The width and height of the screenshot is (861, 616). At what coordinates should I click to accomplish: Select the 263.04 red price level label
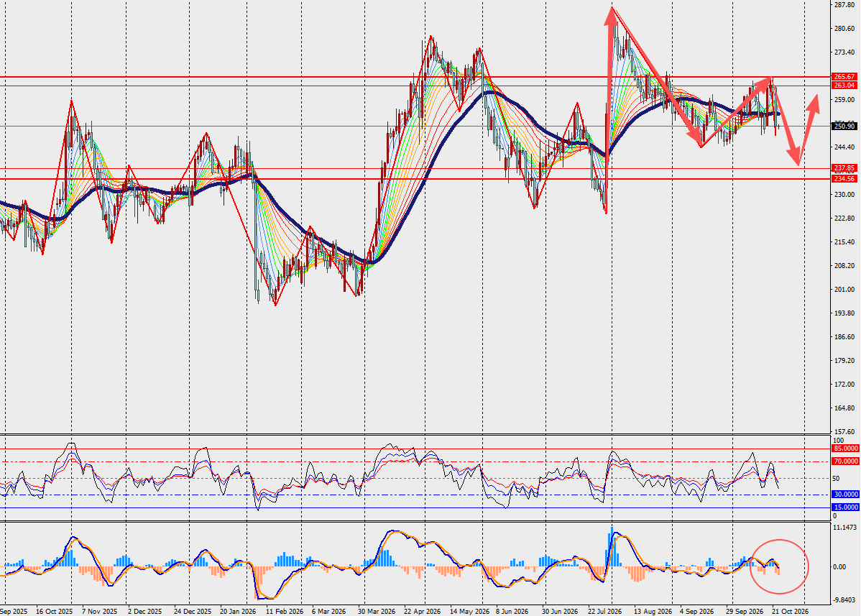(x=844, y=86)
